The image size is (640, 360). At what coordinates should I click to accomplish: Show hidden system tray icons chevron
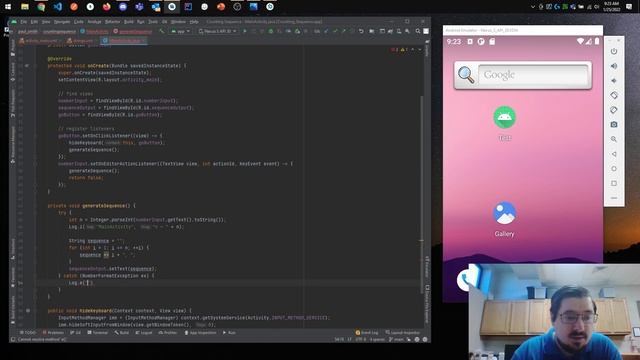(533, 7)
